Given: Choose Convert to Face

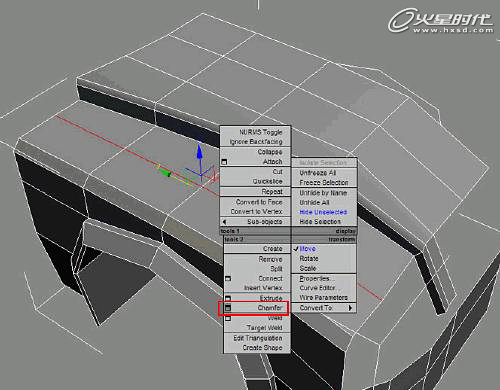Looking at the screenshot, I should [x=259, y=202].
